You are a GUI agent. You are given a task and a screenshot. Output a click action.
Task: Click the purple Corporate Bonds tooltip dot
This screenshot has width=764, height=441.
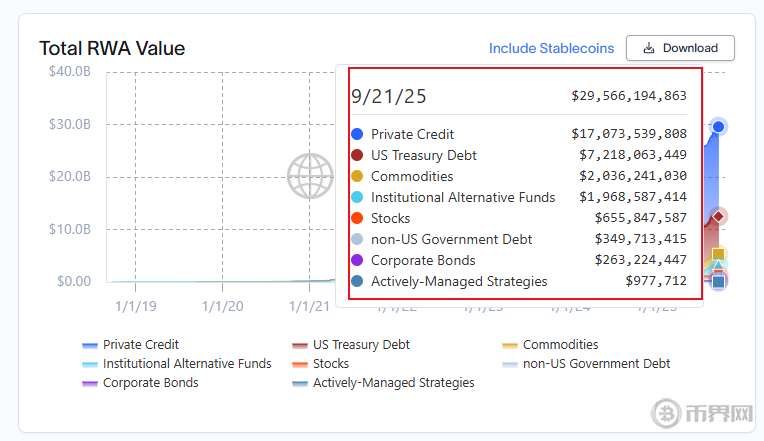pos(357,260)
